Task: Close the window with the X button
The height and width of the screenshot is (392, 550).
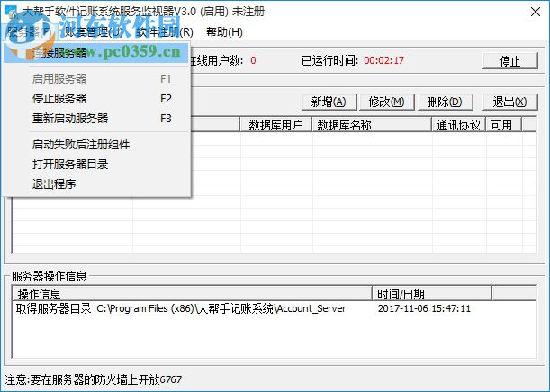Action: pos(536,12)
